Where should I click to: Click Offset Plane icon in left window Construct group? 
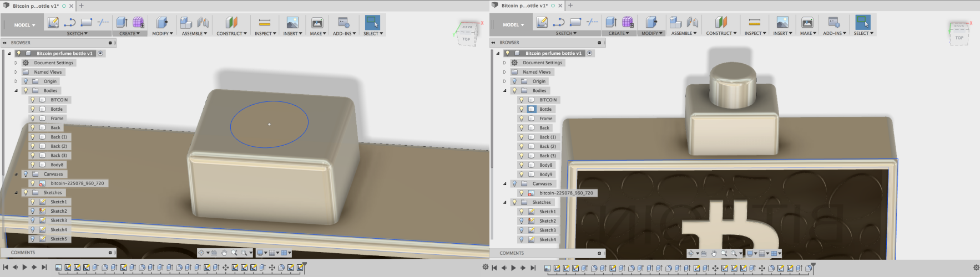[231, 22]
